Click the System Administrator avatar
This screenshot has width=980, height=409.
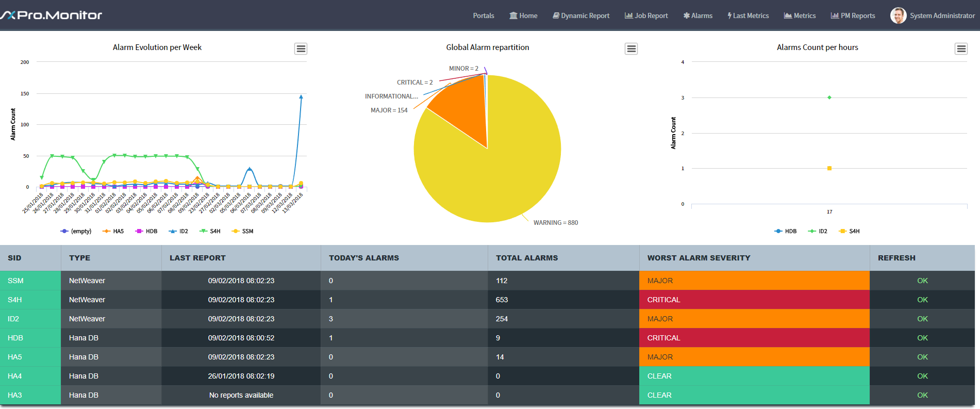click(x=898, y=15)
